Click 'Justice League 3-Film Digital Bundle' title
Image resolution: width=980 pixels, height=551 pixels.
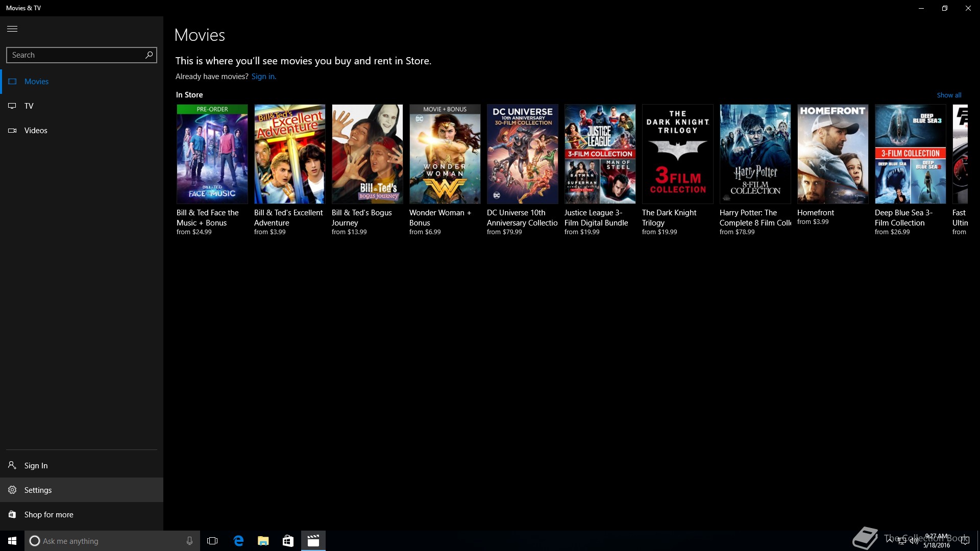click(x=596, y=218)
